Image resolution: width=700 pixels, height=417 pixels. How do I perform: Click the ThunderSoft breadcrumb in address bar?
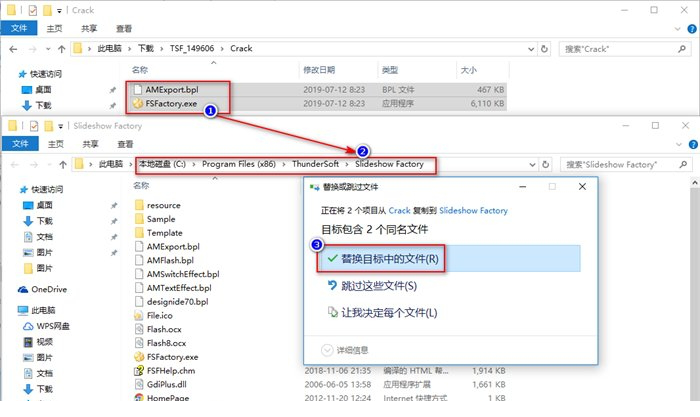click(317, 164)
